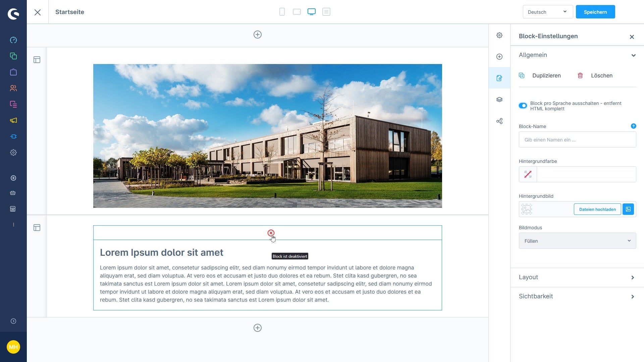The width and height of the screenshot is (644, 362).
Task: Open the layers navigator icon
Action: tap(499, 100)
